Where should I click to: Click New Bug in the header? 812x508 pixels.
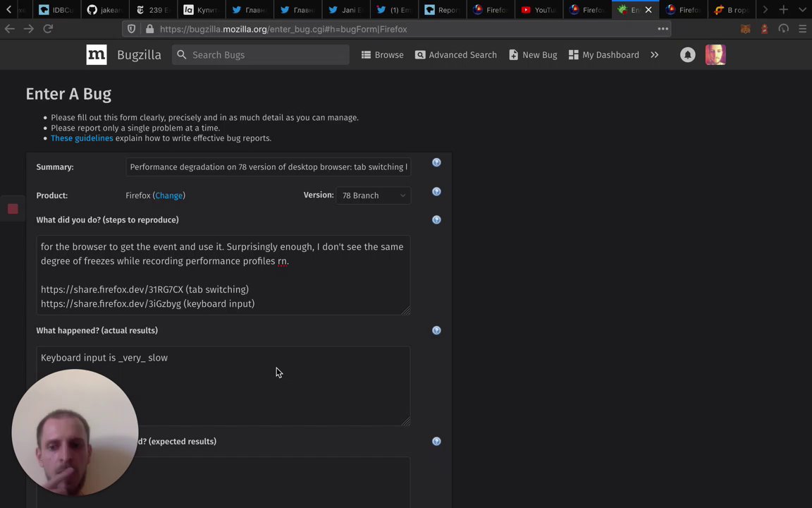533,54
